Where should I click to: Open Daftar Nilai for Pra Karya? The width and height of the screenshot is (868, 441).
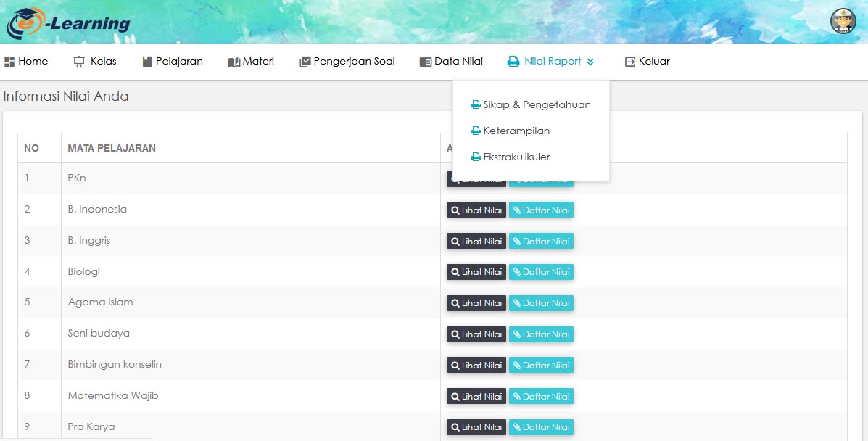coord(542,427)
